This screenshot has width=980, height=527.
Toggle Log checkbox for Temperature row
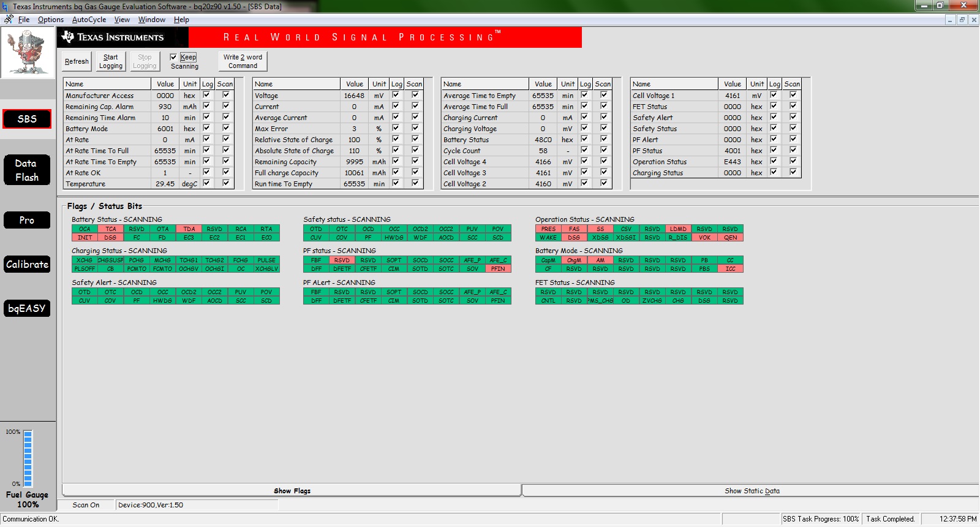tap(206, 183)
